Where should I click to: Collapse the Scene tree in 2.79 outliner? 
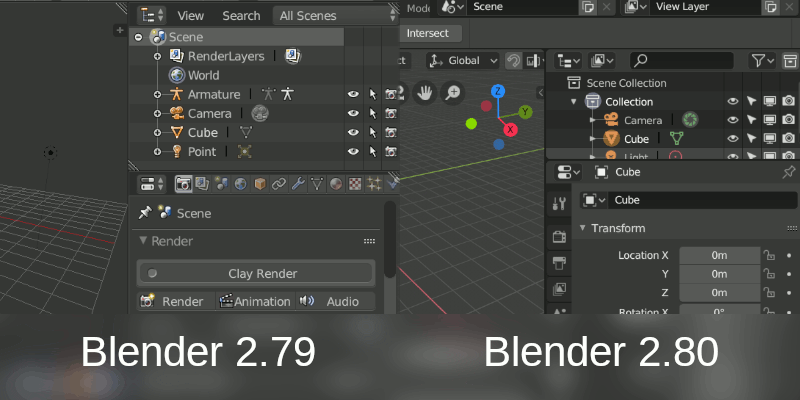138,37
